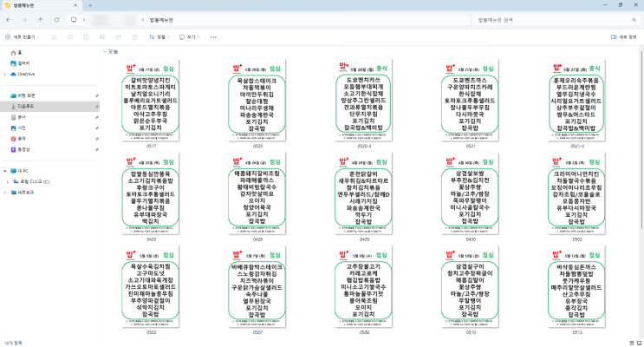Click the Rename icon in toolbar
The image size is (644, 347).
102,37
